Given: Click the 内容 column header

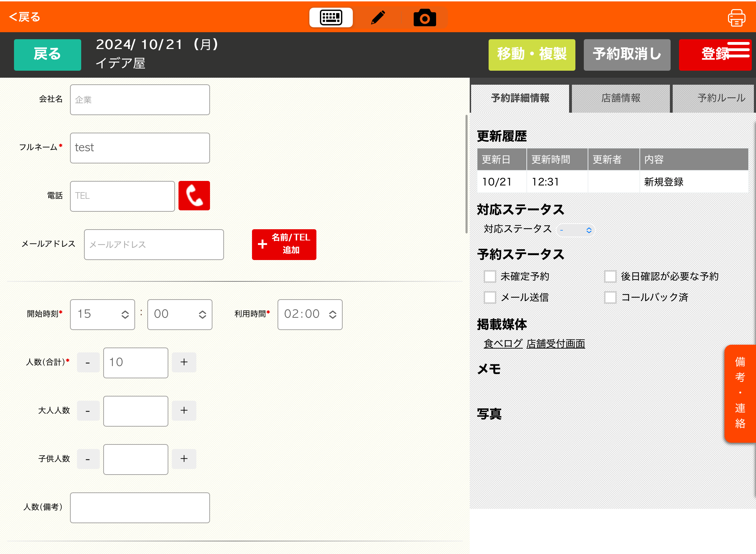Looking at the screenshot, I should [694, 160].
